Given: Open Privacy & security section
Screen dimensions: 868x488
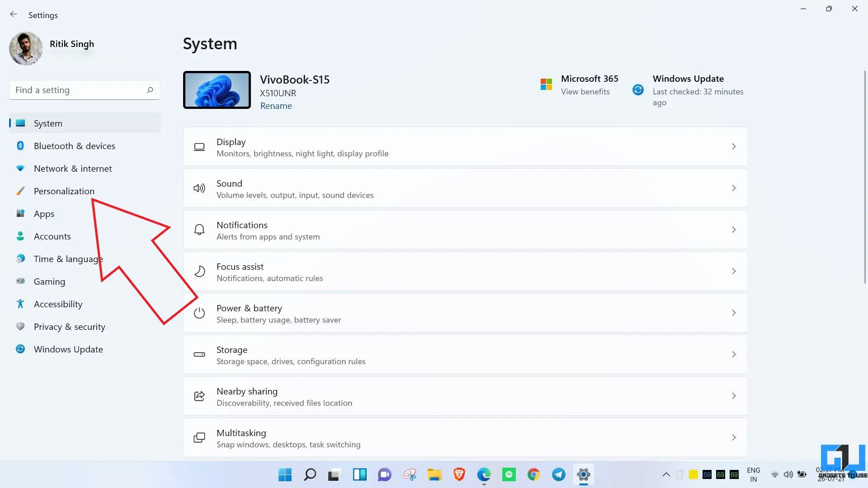Looking at the screenshot, I should click(x=85, y=326).
